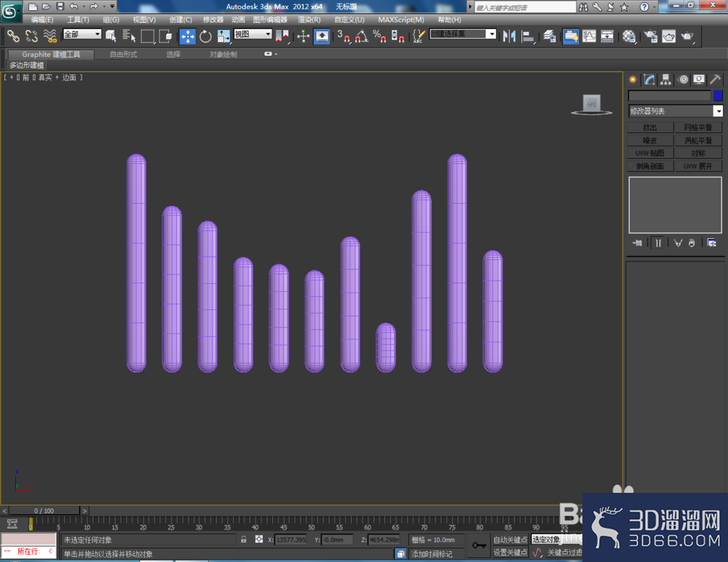This screenshot has width=728, height=562.
Task: Click the Render teapot icon
Action: point(688,36)
